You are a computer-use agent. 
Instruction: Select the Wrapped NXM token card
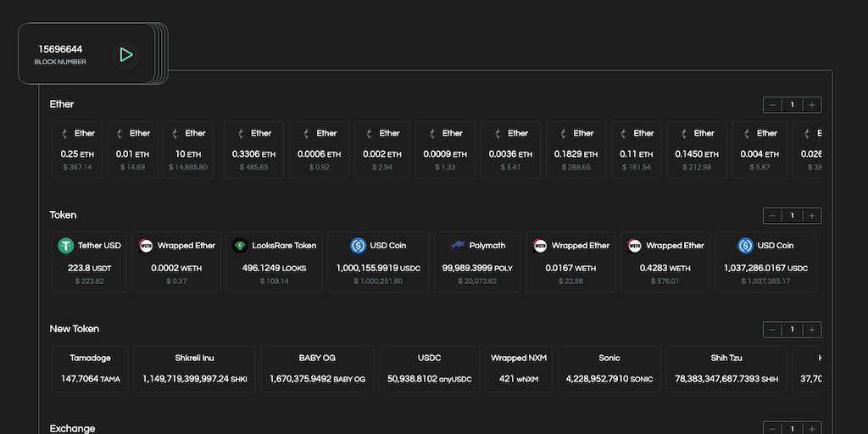tap(519, 368)
